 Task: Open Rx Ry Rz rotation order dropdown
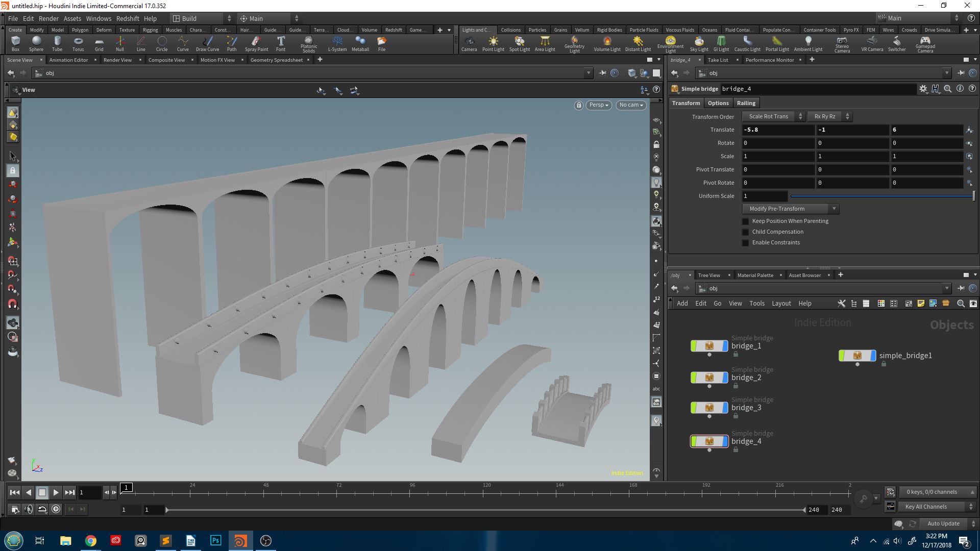point(829,116)
